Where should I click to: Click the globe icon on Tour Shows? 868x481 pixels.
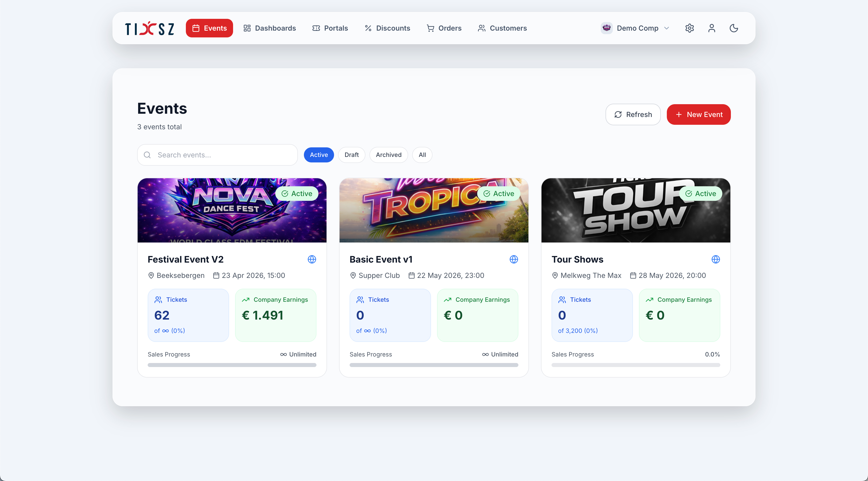point(716,259)
